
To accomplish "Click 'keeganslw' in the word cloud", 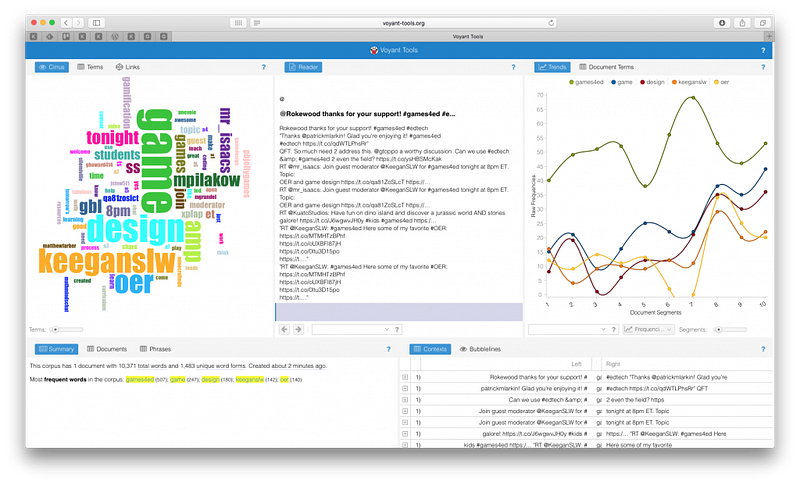I will [x=107, y=262].
